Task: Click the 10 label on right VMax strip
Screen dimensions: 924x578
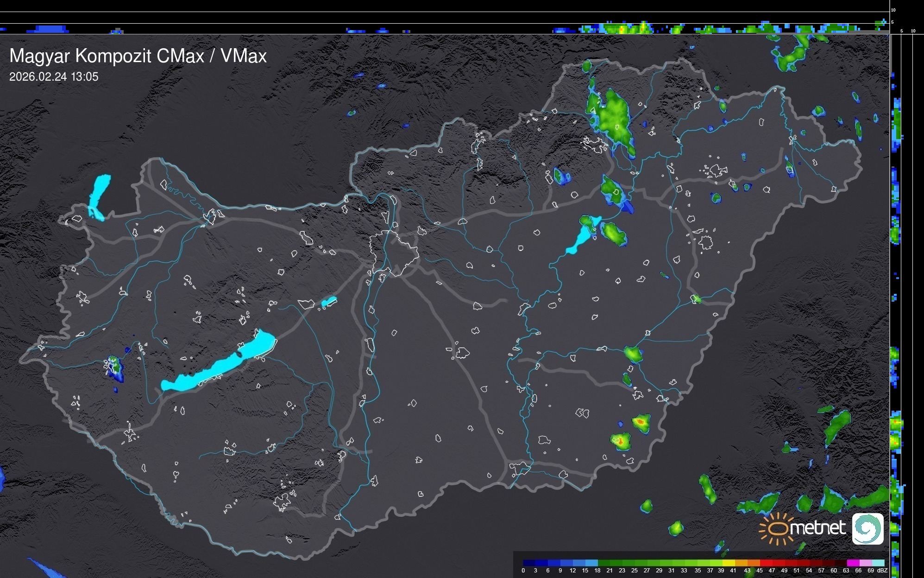Action: pyautogui.click(x=913, y=31)
